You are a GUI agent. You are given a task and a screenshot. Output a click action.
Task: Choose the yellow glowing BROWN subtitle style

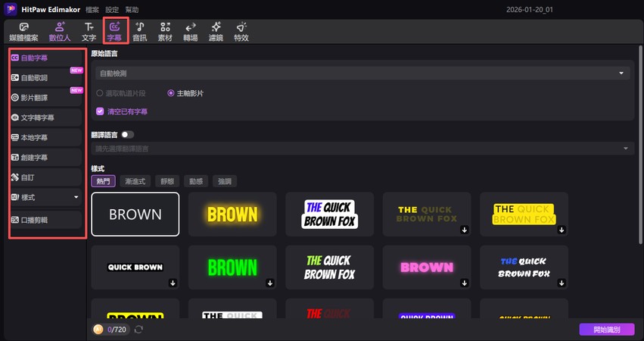232,214
